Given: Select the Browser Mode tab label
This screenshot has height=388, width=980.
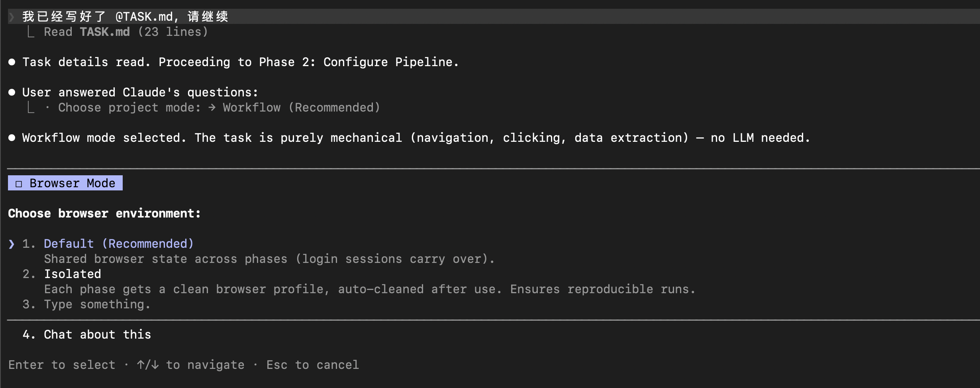Looking at the screenshot, I should click(x=72, y=183).
